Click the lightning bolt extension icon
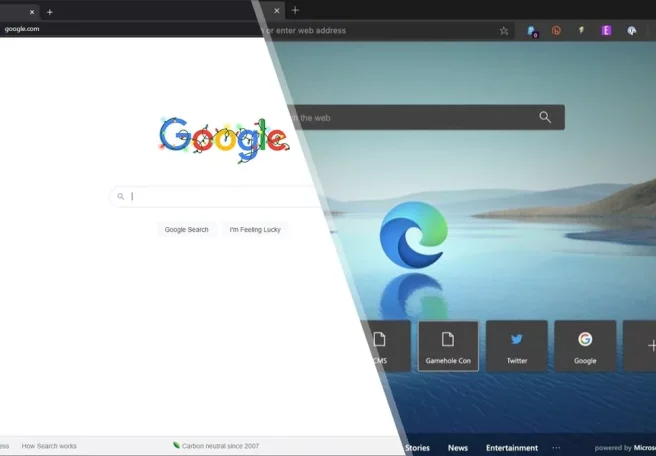Viewport: 656px width, 456px height. pos(581,31)
